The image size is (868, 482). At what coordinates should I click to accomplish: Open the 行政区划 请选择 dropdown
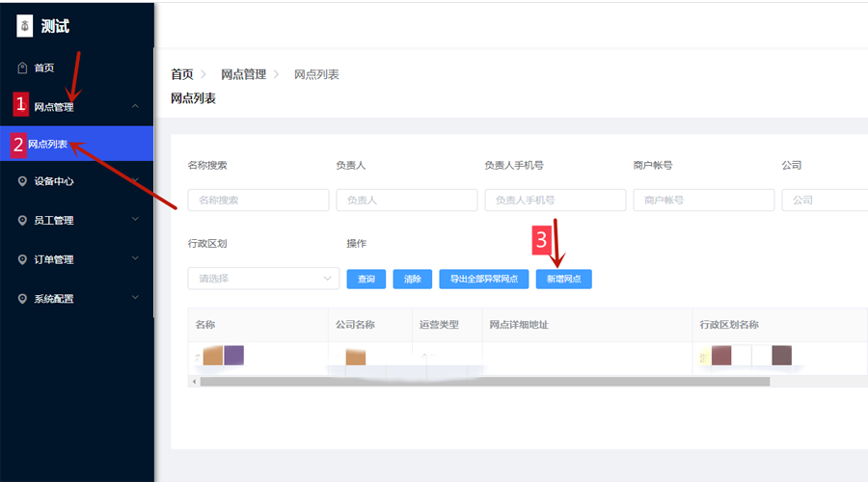tap(263, 279)
